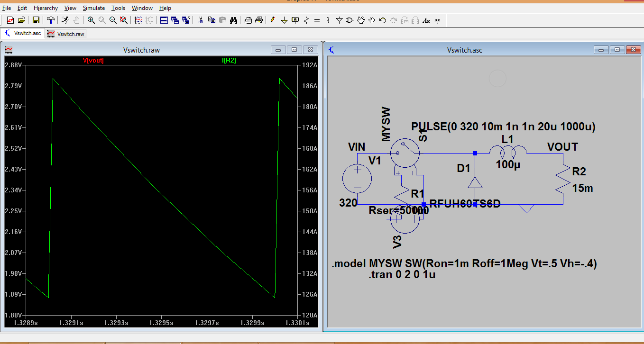Open the File menu
644x344 pixels.
click(x=7, y=8)
